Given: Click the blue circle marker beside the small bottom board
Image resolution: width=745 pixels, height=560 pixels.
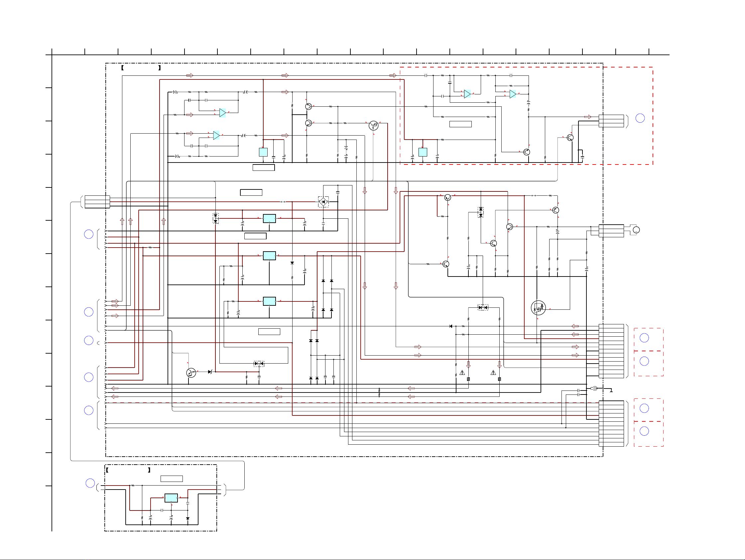Looking at the screenshot, I should point(90,483).
